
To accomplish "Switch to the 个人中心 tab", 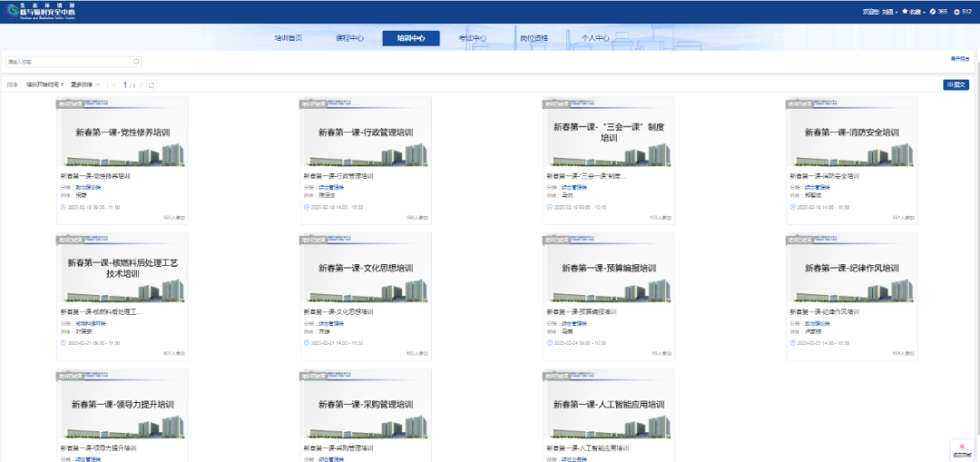I will [595, 38].
